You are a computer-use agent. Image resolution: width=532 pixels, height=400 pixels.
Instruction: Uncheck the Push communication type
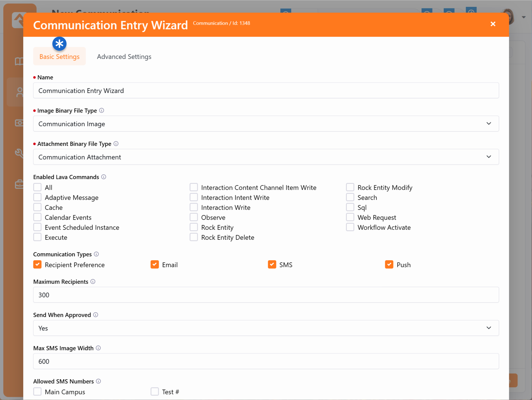click(x=389, y=264)
